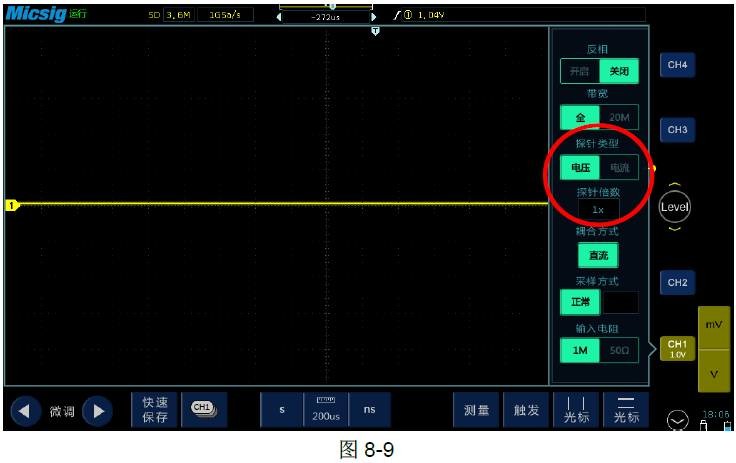Click the trigger position marker at top
Screen dimensions: 736x463
375,32
